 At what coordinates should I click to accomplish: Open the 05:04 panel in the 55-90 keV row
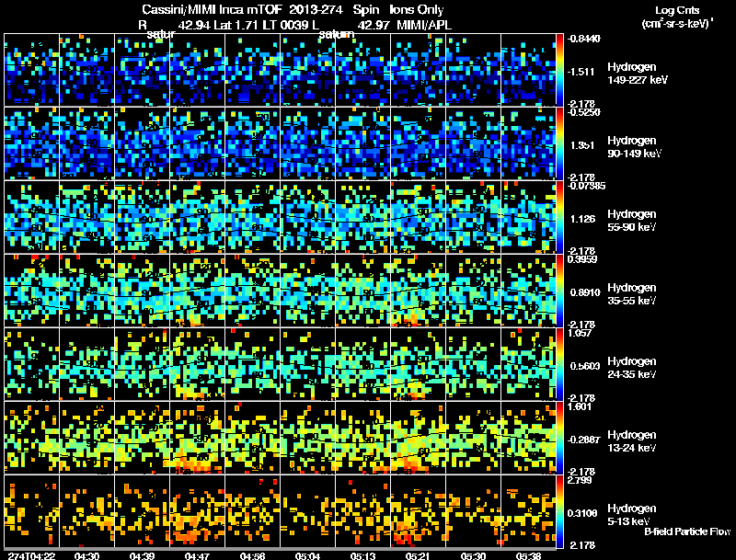point(308,217)
